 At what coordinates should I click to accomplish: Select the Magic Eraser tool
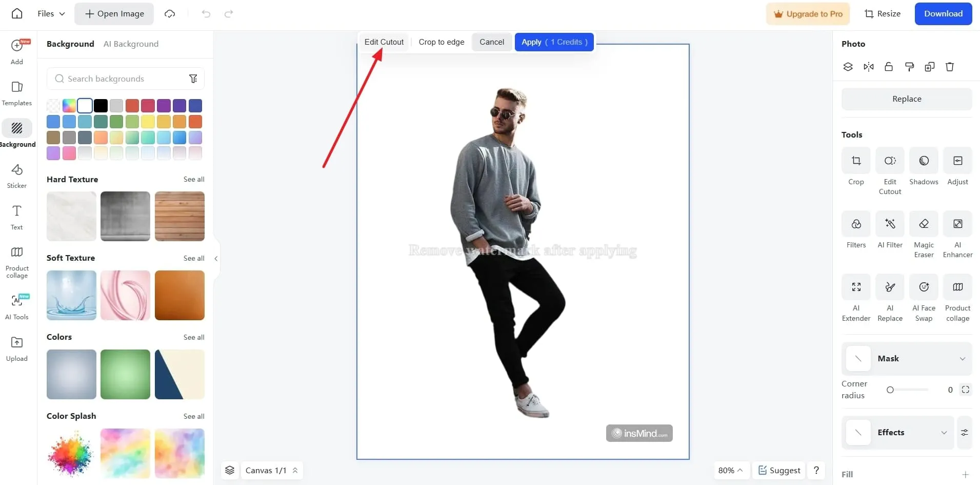tap(924, 224)
